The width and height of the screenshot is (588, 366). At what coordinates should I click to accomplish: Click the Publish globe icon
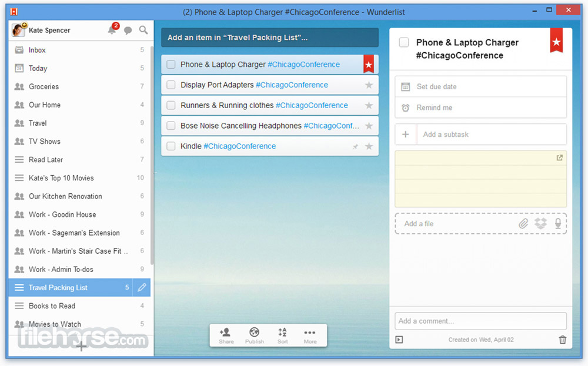254,335
